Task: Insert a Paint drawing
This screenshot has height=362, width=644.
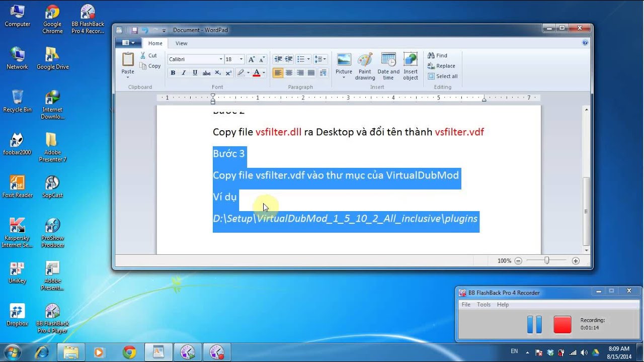Action: 365,65
